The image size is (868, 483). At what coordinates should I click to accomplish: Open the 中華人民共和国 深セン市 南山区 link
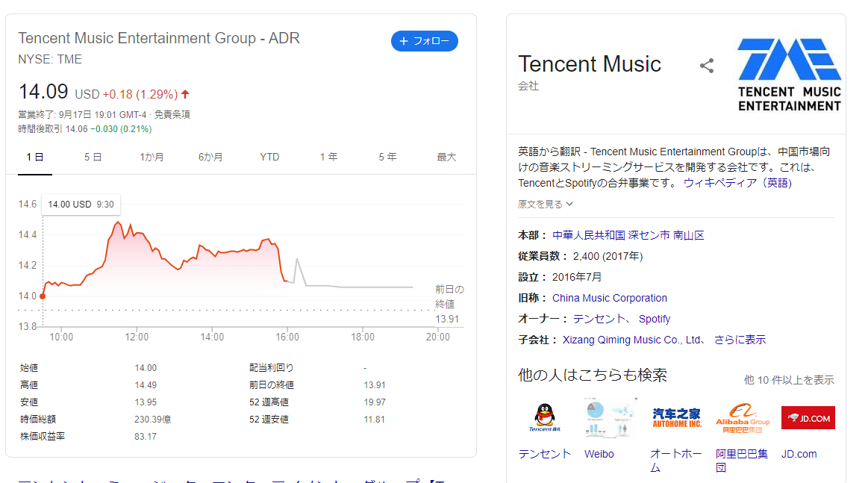pyautogui.click(x=628, y=235)
